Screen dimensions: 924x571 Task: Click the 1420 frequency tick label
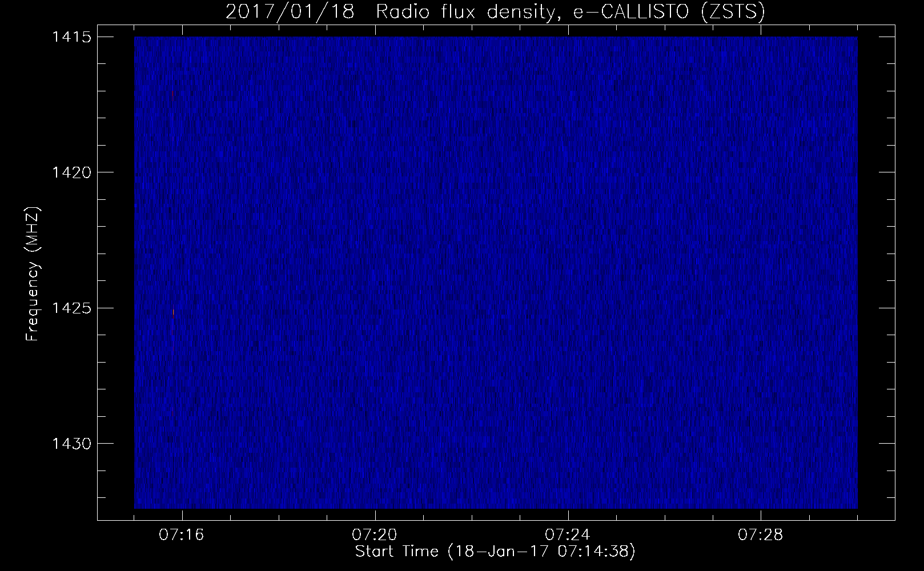click(x=71, y=172)
